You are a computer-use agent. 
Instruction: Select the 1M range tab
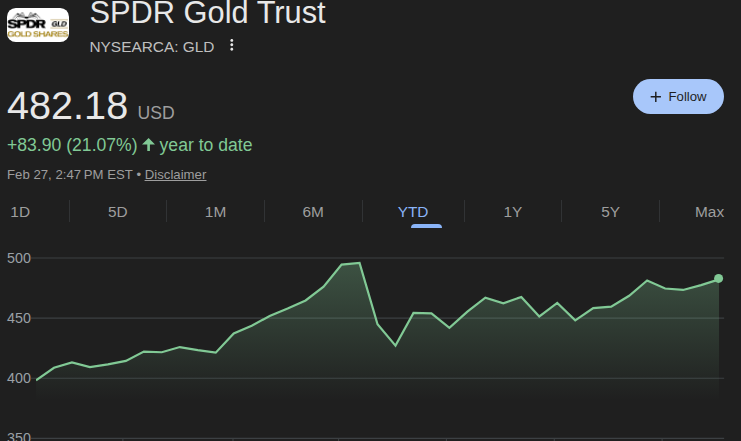click(215, 212)
